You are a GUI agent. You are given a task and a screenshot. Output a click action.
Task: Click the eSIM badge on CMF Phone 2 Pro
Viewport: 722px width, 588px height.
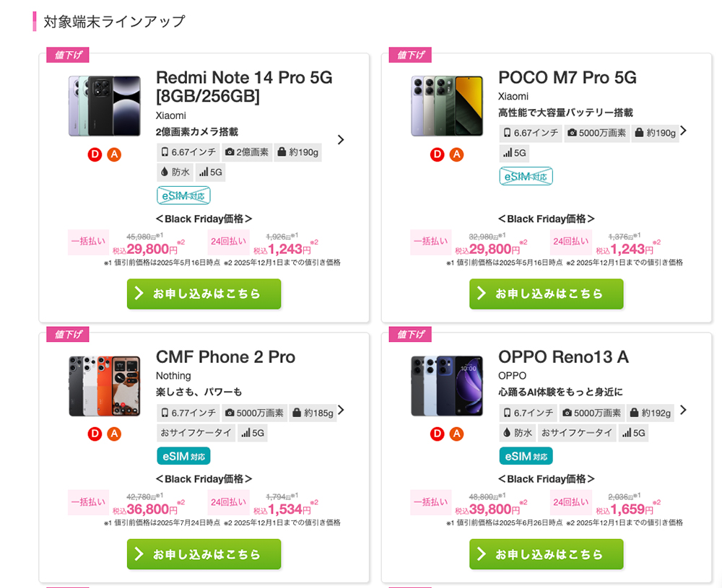tap(183, 456)
